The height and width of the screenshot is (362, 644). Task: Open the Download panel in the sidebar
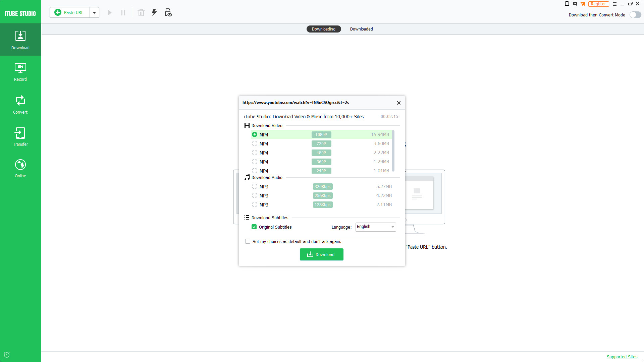[20, 40]
